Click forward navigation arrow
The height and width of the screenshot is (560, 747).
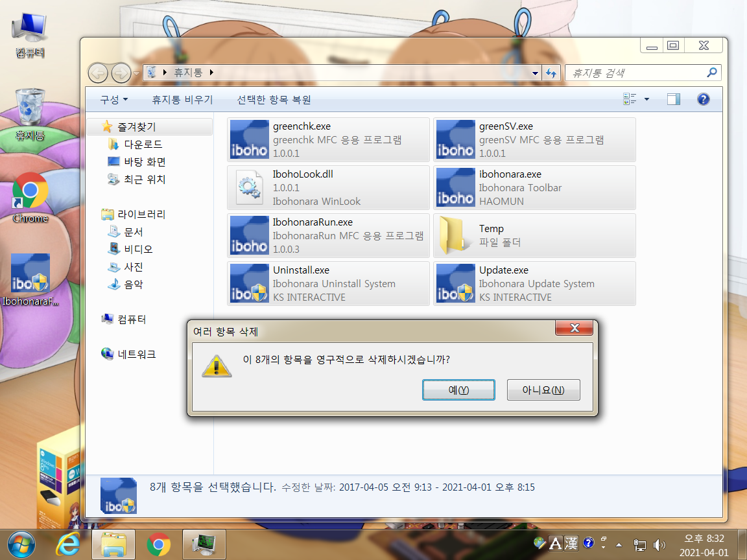click(121, 73)
